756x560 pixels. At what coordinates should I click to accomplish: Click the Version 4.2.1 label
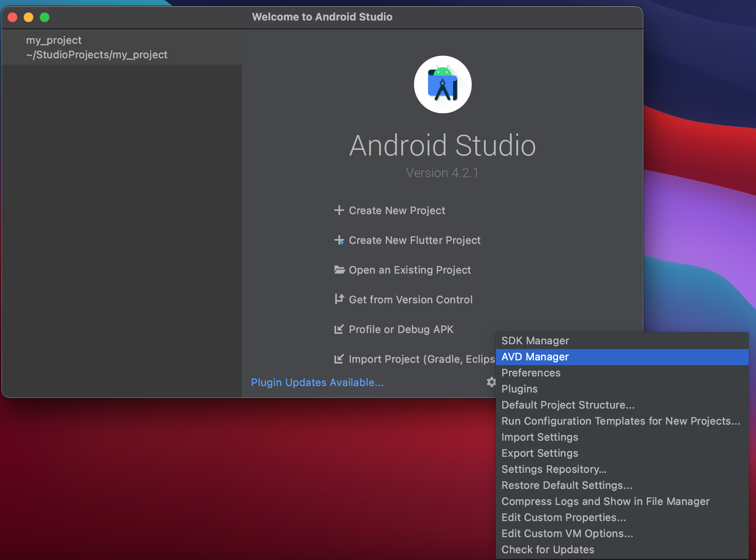pos(442,173)
